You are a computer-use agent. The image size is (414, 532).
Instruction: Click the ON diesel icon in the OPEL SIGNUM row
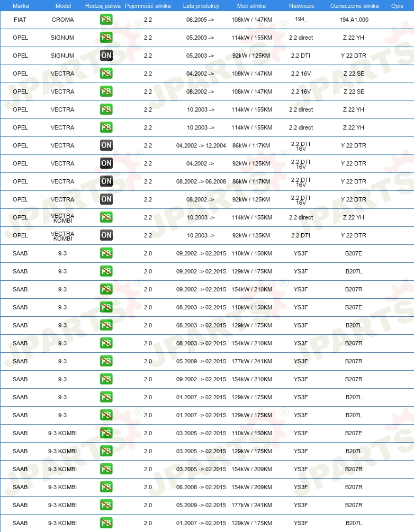(x=106, y=56)
